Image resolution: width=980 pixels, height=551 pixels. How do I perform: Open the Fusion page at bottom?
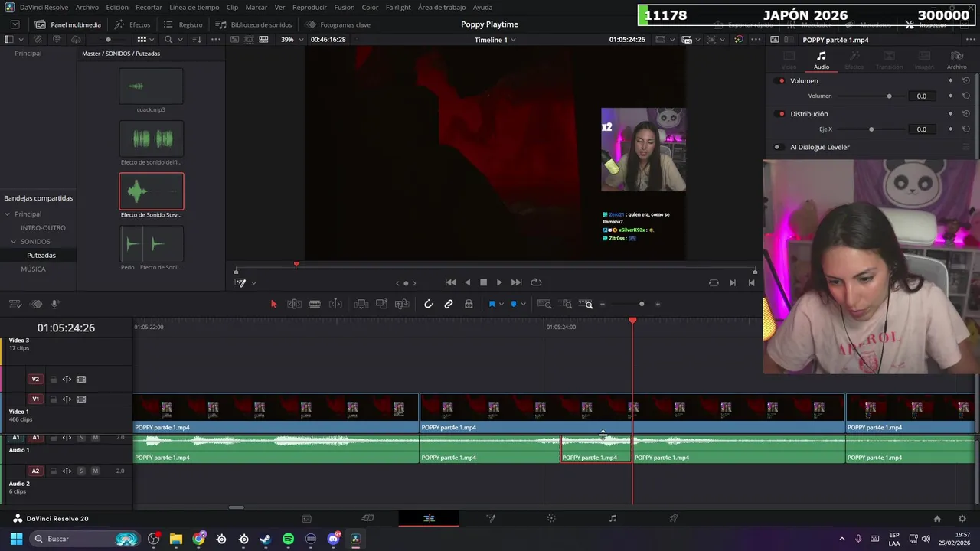tap(491, 518)
